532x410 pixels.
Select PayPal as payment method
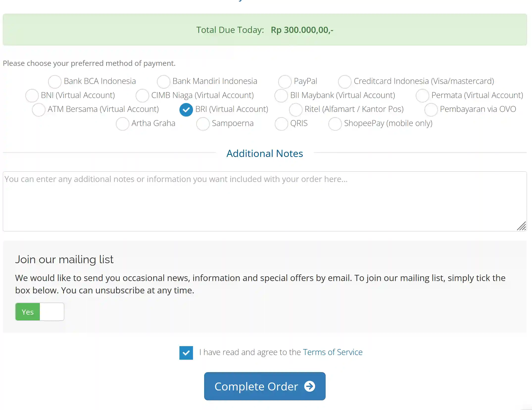[x=285, y=82]
